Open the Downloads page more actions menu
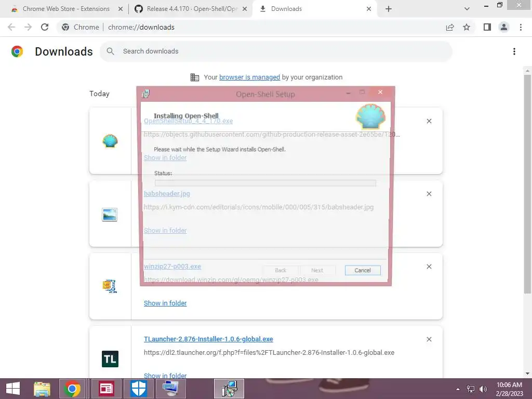This screenshot has width=532, height=399. coord(514,51)
